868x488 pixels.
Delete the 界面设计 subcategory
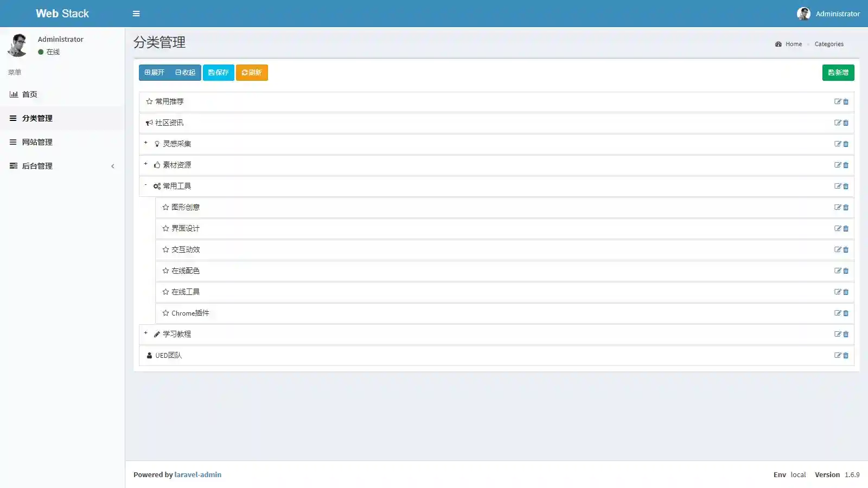point(846,228)
